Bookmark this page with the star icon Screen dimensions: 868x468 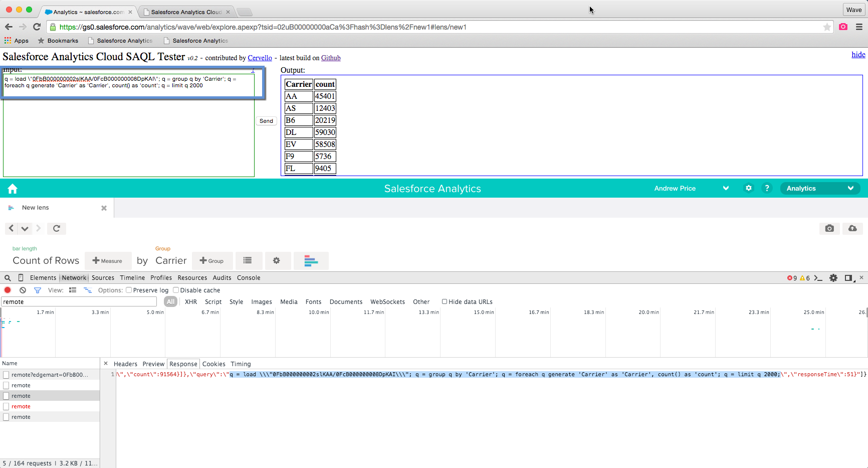(x=827, y=27)
